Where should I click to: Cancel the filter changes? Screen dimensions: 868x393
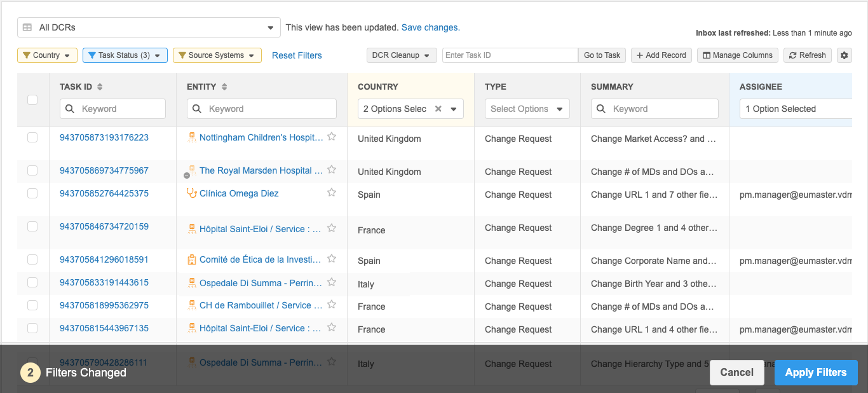tap(736, 373)
